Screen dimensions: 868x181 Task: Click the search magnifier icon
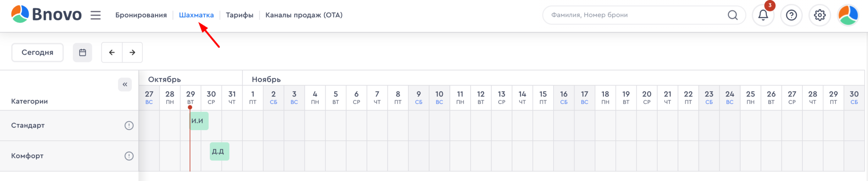pos(733,15)
